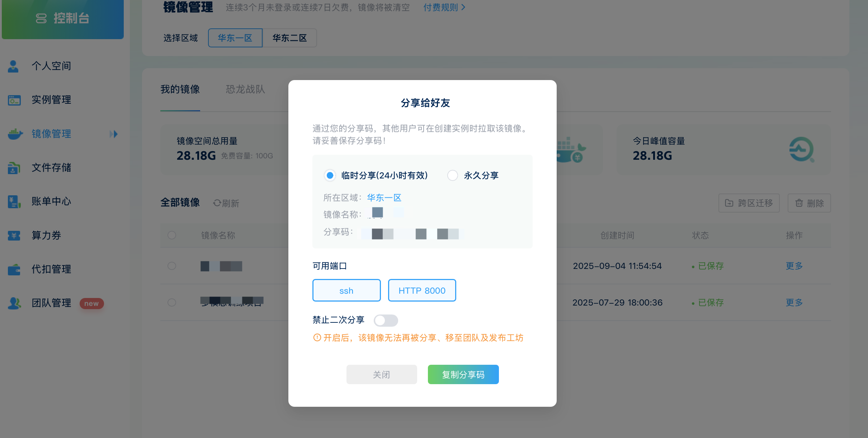Open 更多 actions for the 2025-09-04 image
868x438 pixels.
point(794,266)
